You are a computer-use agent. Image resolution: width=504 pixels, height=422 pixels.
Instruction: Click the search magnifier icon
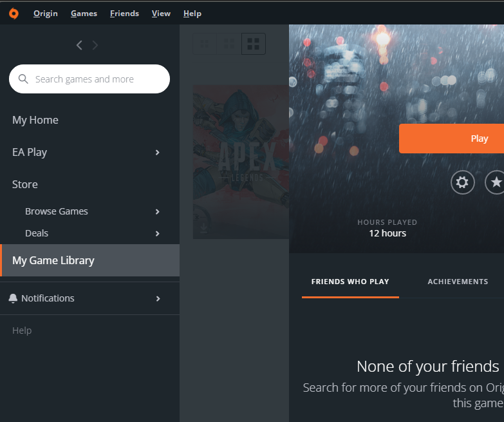click(23, 79)
